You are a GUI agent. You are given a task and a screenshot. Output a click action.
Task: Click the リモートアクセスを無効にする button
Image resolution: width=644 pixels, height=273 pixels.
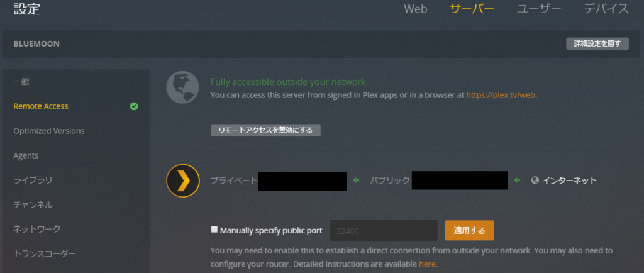tap(265, 131)
